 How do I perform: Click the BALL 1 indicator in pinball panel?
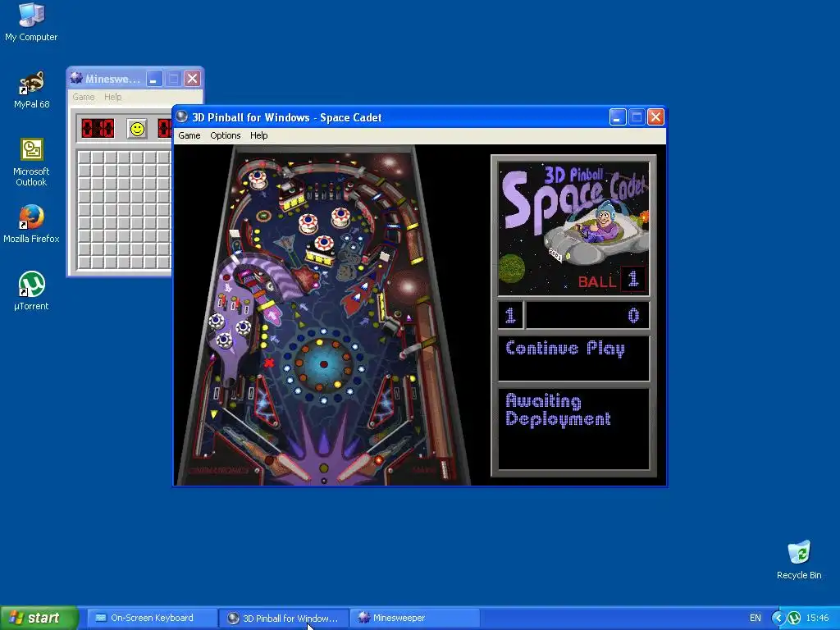pyautogui.click(x=611, y=281)
